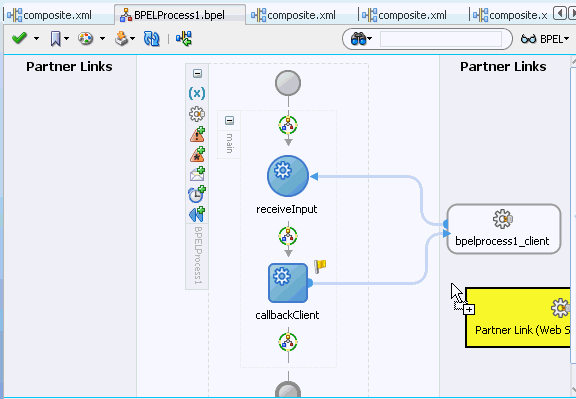
Task: Click the partner links gear icon in scope bar
Action: [x=197, y=114]
